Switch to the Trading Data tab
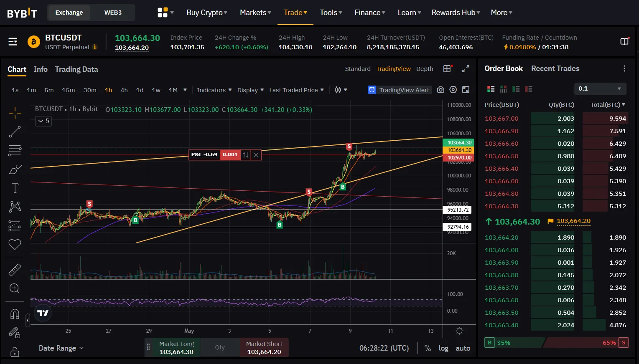 point(76,69)
